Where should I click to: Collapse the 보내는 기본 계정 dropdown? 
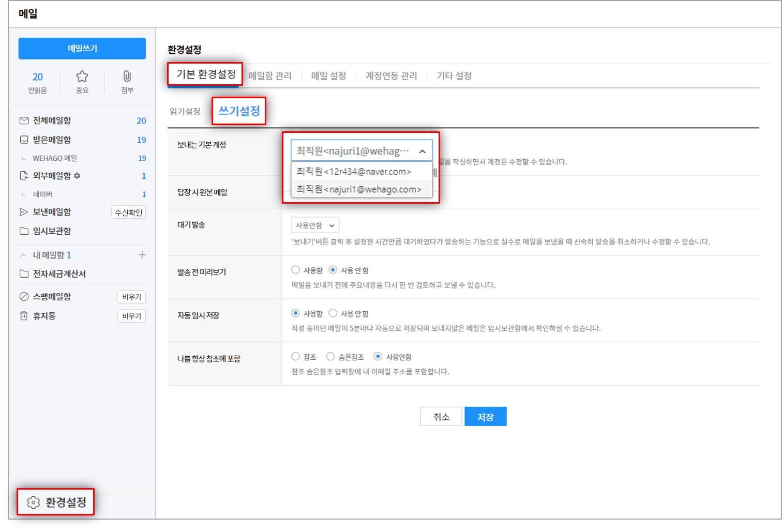422,151
